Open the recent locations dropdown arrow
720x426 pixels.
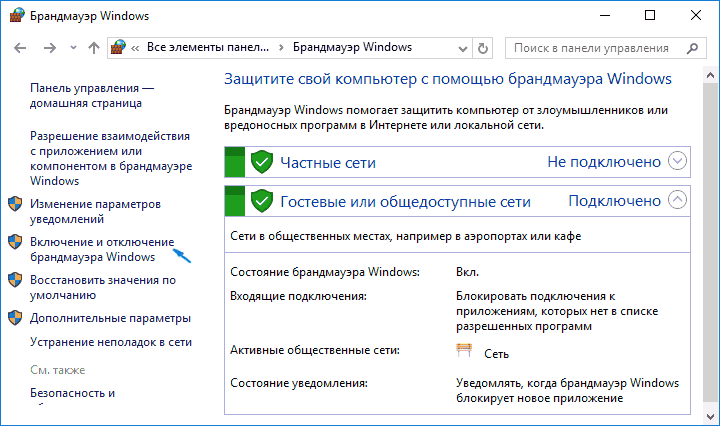[73, 48]
